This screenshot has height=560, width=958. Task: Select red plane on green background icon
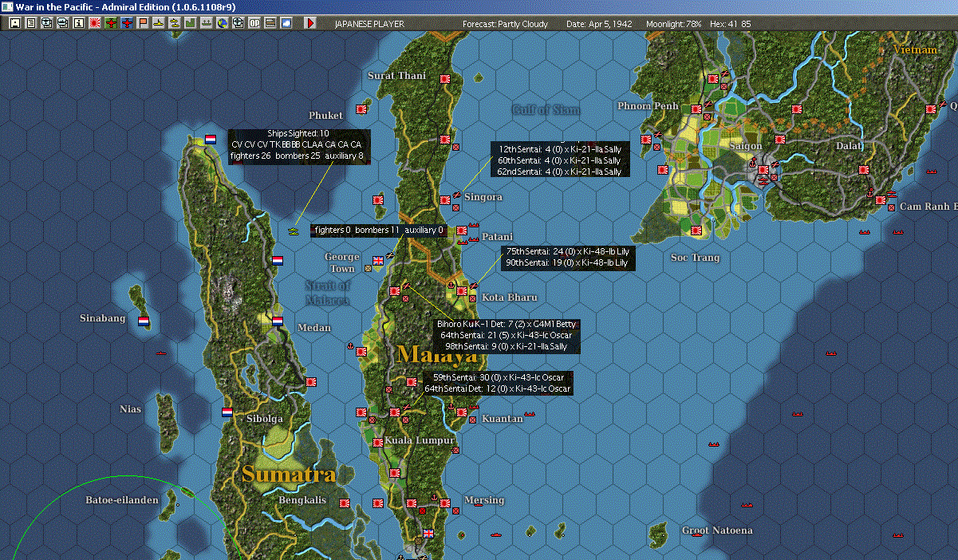point(110,23)
